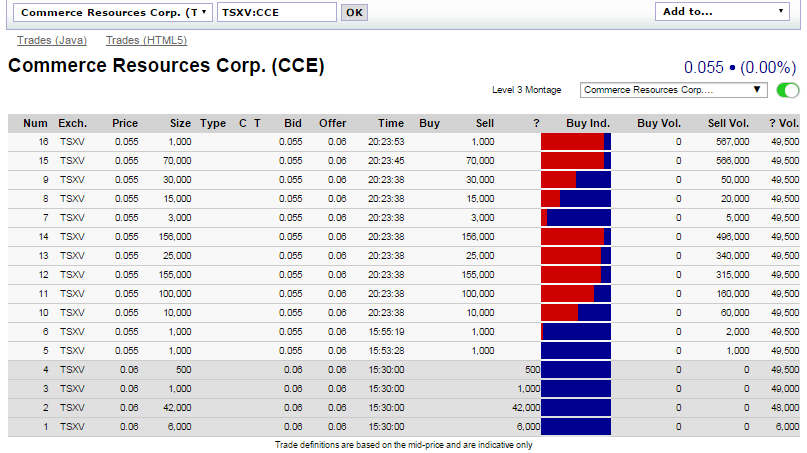
Task: Click the T column header
Action: pos(257,124)
